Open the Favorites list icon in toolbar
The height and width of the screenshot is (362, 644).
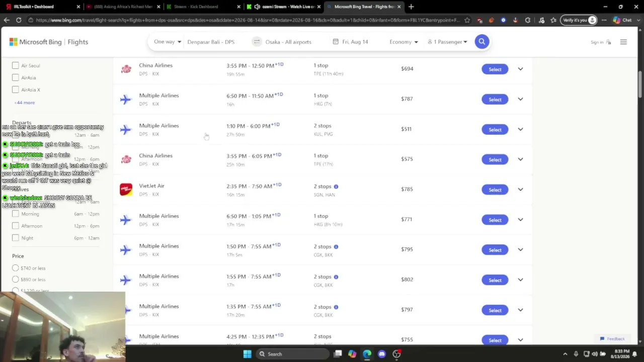coord(553,20)
